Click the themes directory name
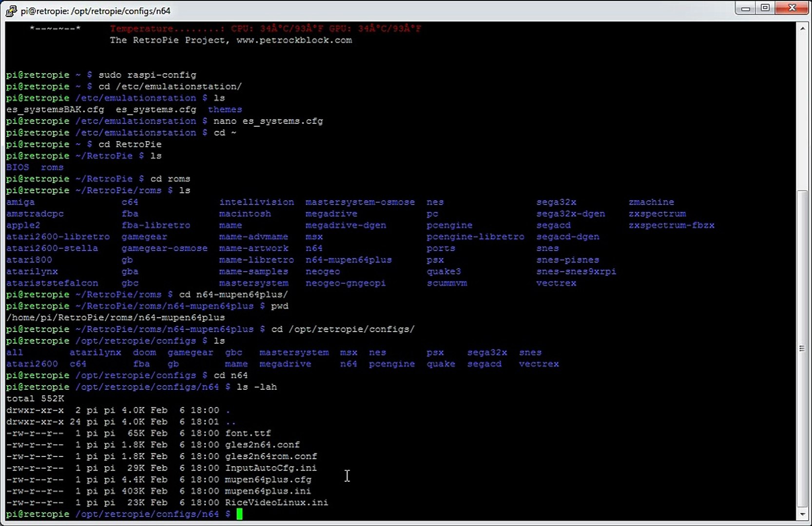Viewport: 812px width, 526px height. tap(225, 110)
